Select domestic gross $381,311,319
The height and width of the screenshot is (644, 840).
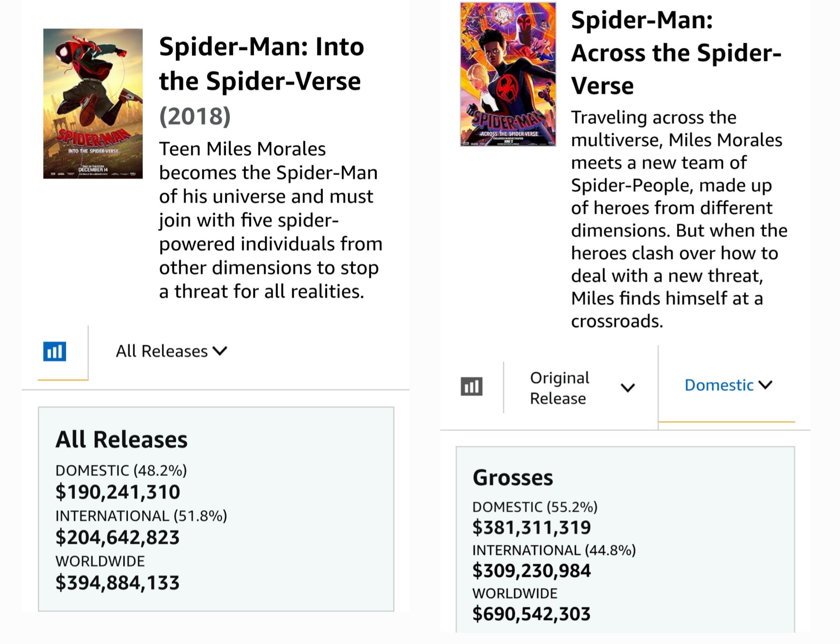(532, 528)
